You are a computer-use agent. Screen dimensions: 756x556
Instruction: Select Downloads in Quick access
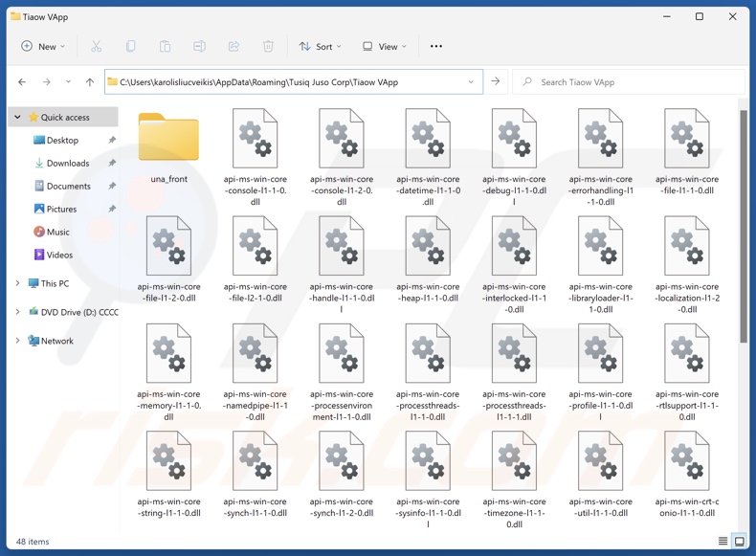tap(67, 164)
